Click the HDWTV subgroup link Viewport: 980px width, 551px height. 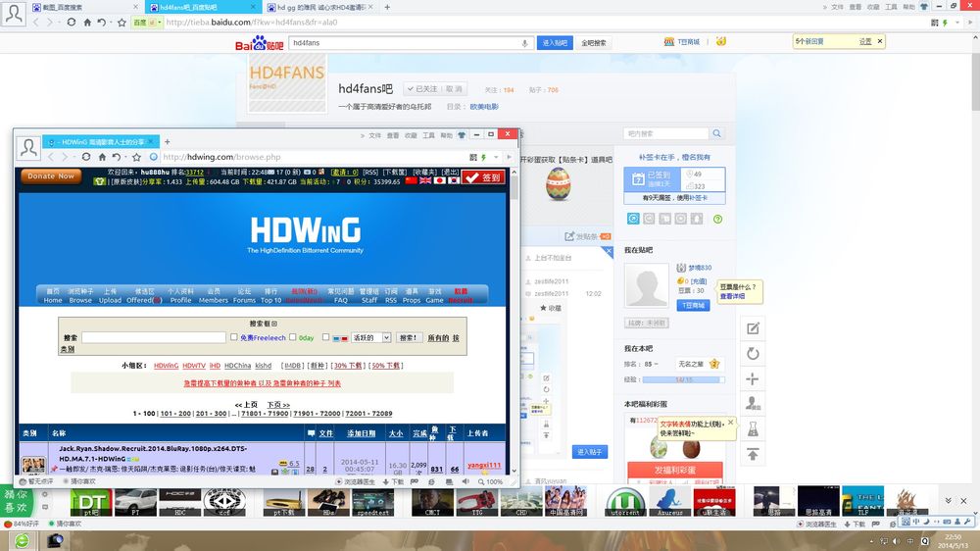click(194, 366)
